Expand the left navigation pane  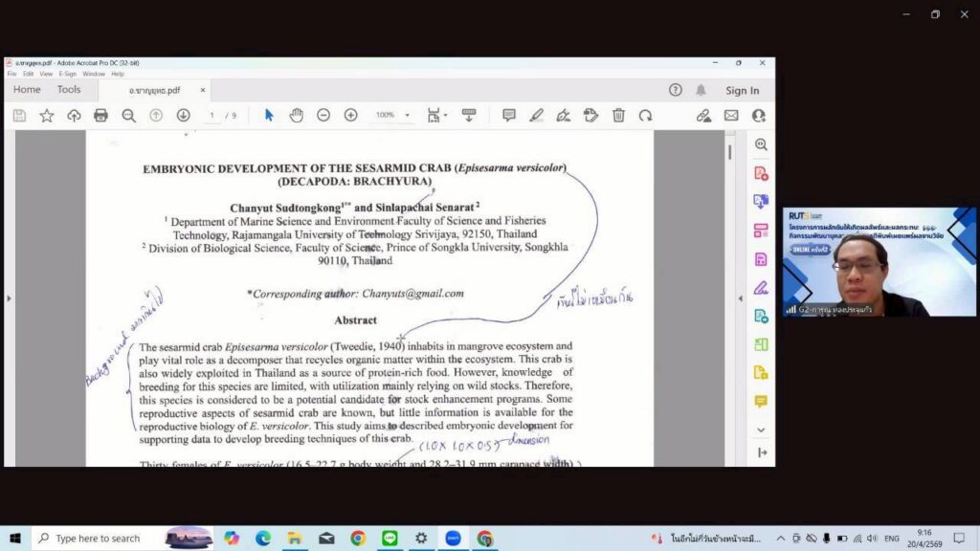click(x=10, y=298)
